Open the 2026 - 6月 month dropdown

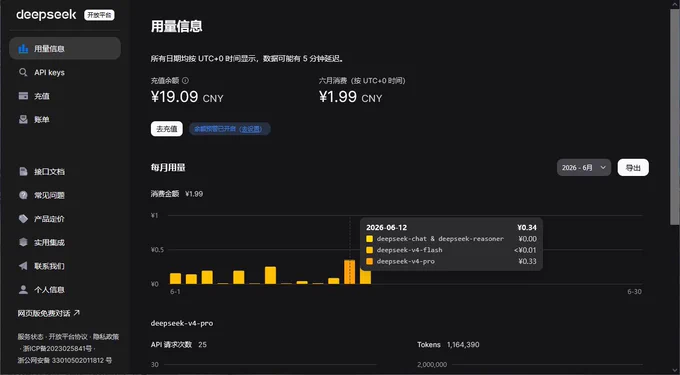[584, 167]
